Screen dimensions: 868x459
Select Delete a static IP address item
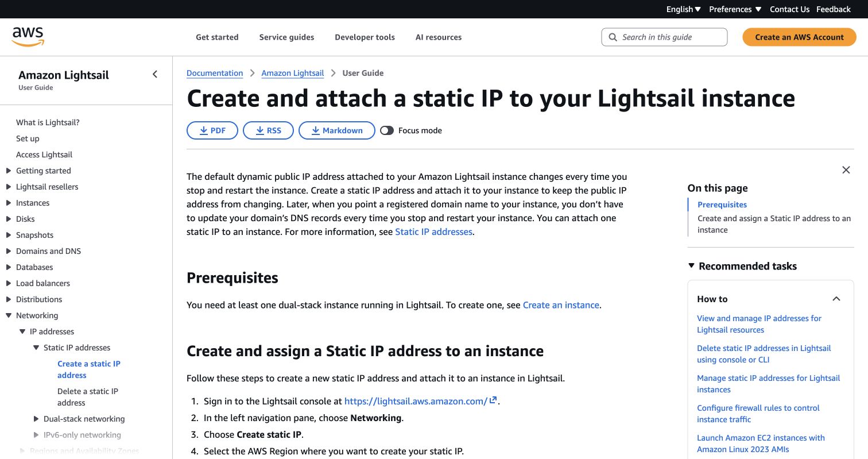click(88, 397)
